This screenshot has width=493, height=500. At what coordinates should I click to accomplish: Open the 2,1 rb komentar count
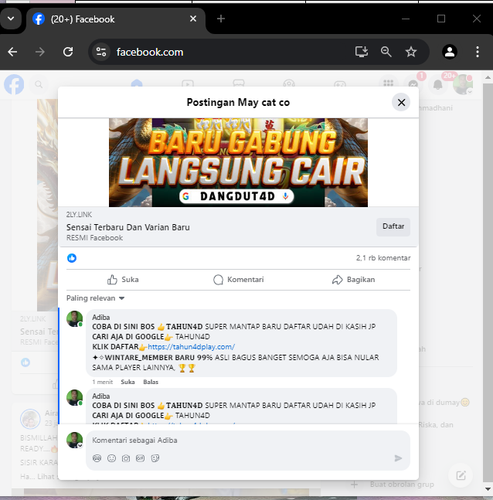(383, 258)
